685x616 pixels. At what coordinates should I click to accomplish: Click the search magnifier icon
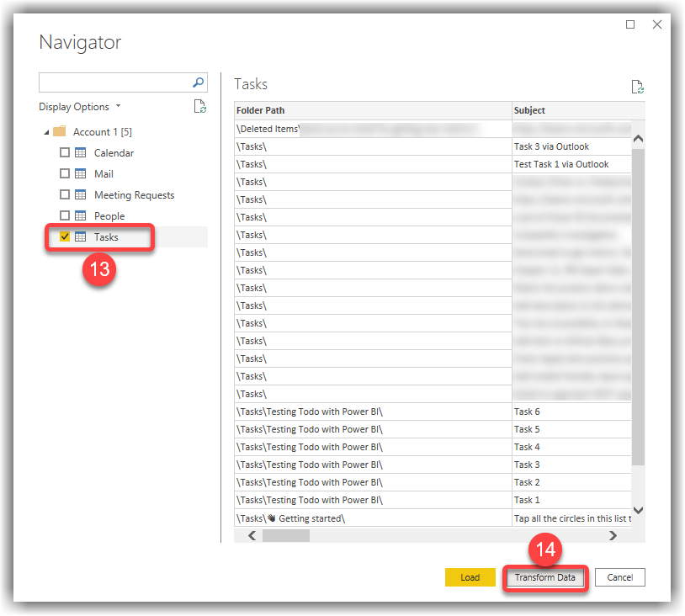point(198,82)
